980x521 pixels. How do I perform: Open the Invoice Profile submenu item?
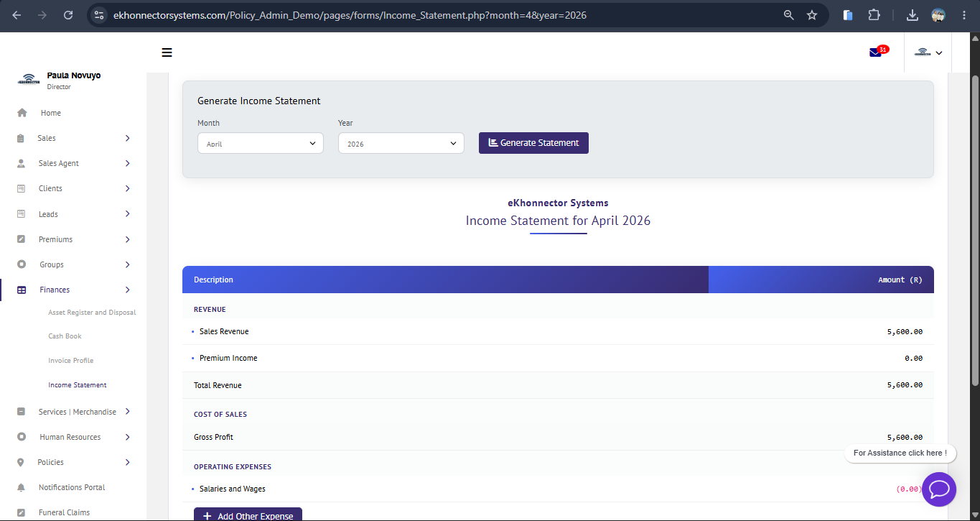click(71, 361)
